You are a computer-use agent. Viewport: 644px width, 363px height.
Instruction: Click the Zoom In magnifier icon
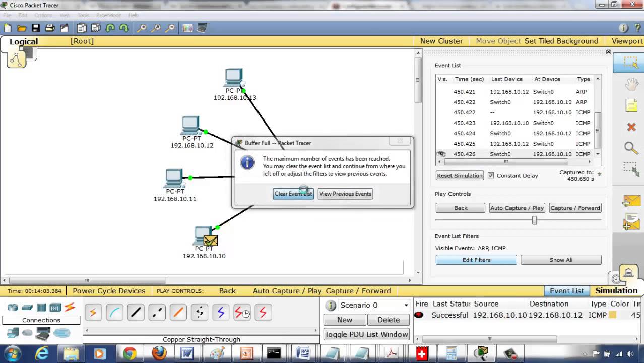(x=142, y=28)
